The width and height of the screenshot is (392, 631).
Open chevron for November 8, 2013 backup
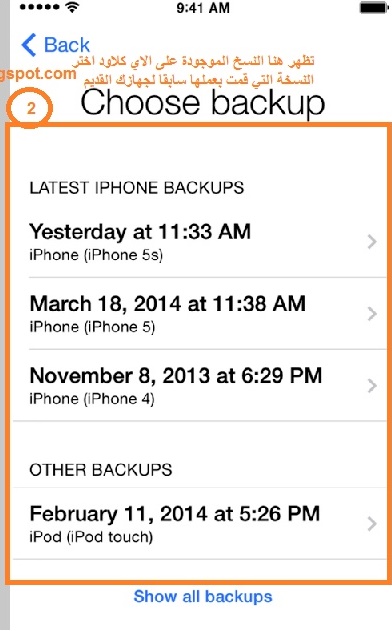click(372, 386)
